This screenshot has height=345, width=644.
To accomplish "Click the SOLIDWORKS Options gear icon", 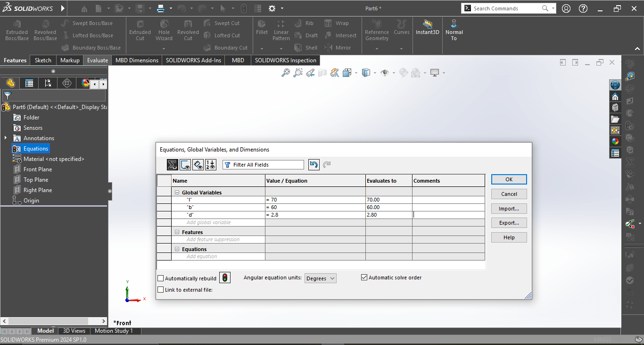I will pyautogui.click(x=272, y=8).
